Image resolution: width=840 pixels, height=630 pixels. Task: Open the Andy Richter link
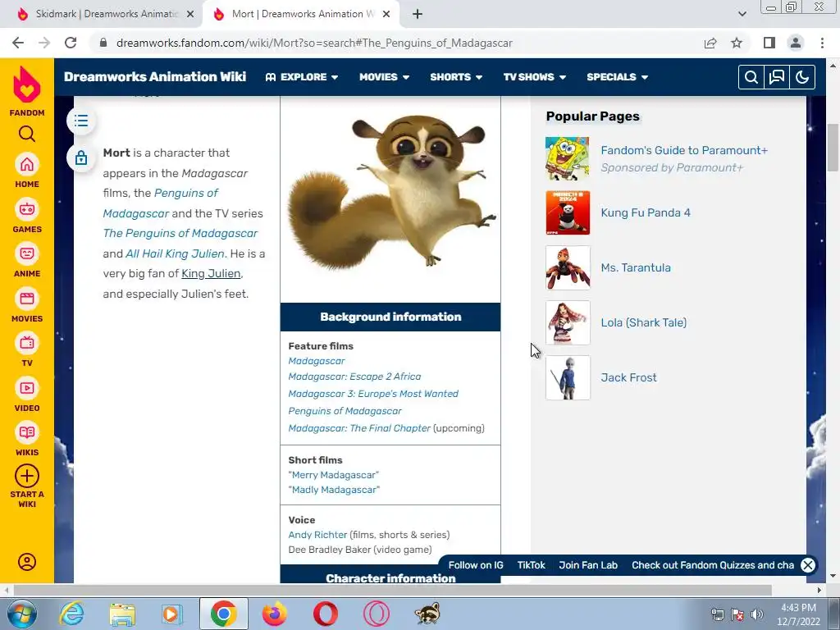point(317,535)
